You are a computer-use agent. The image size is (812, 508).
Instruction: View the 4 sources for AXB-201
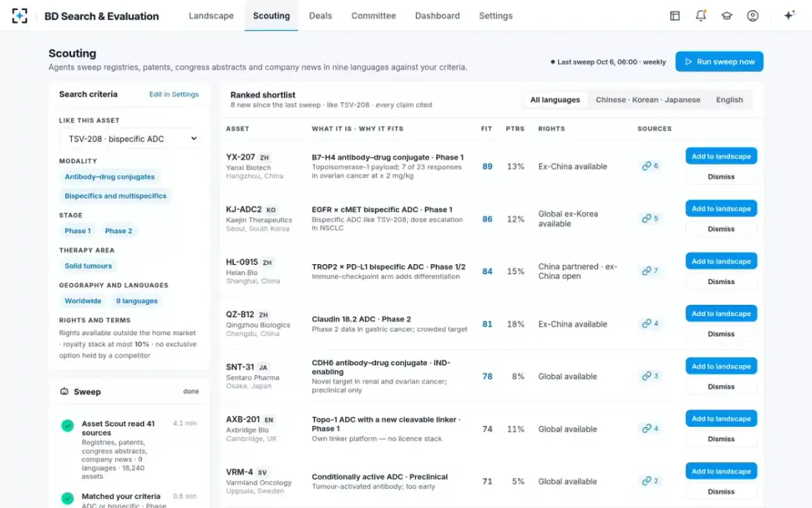pyautogui.click(x=650, y=429)
